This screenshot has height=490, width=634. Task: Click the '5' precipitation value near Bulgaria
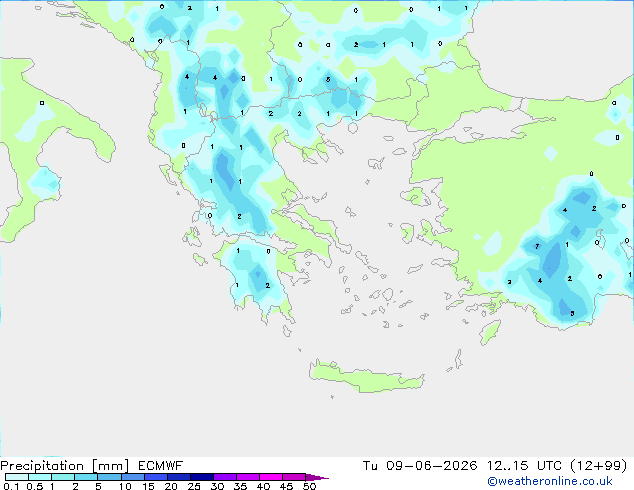328,80
